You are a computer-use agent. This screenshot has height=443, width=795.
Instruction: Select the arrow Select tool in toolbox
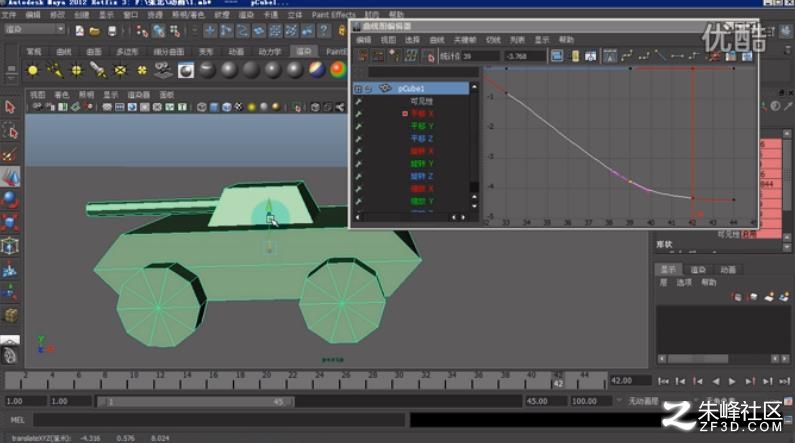[x=10, y=107]
